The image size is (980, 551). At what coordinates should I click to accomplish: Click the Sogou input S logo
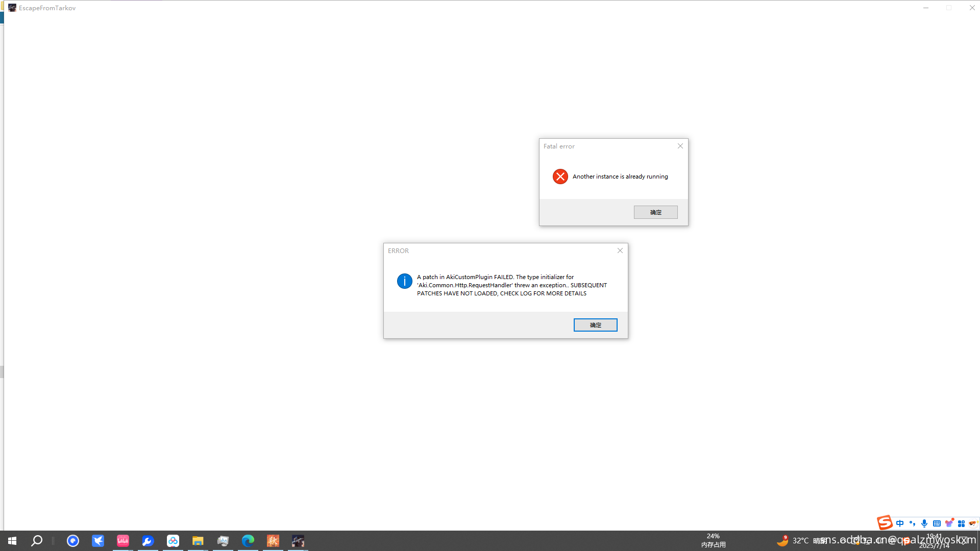[885, 523]
